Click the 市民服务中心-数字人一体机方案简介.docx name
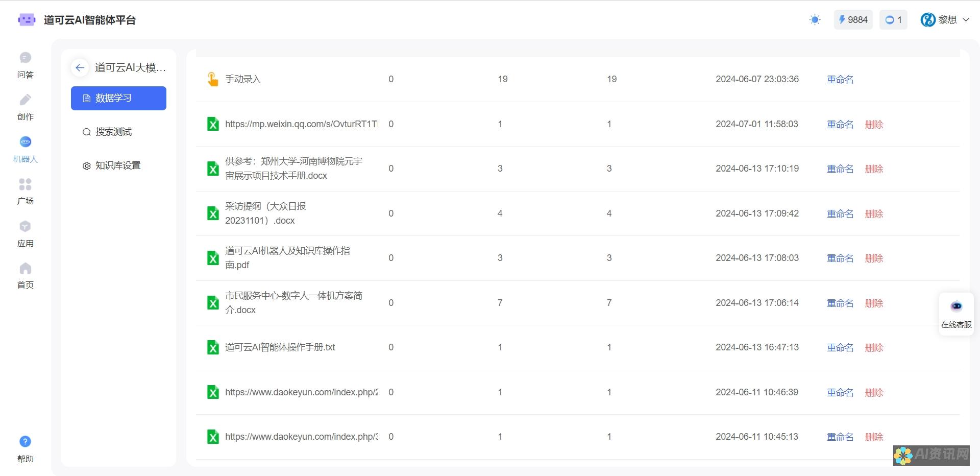 293,303
